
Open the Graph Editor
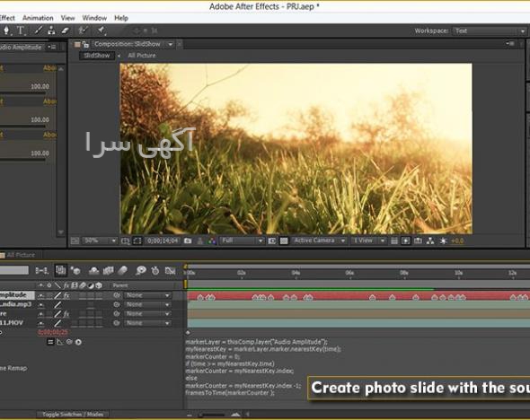tap(170, 270)
